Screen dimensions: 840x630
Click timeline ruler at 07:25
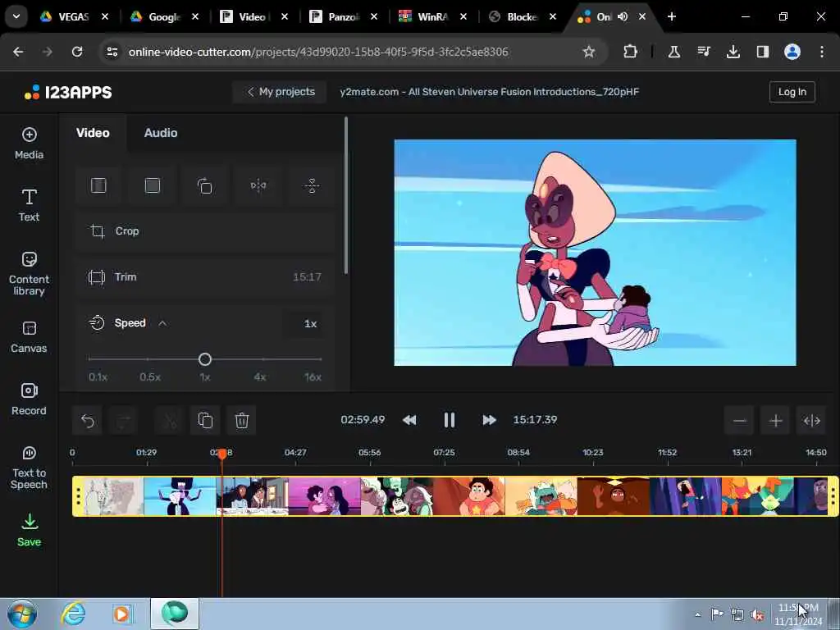(x=444, y=453)
